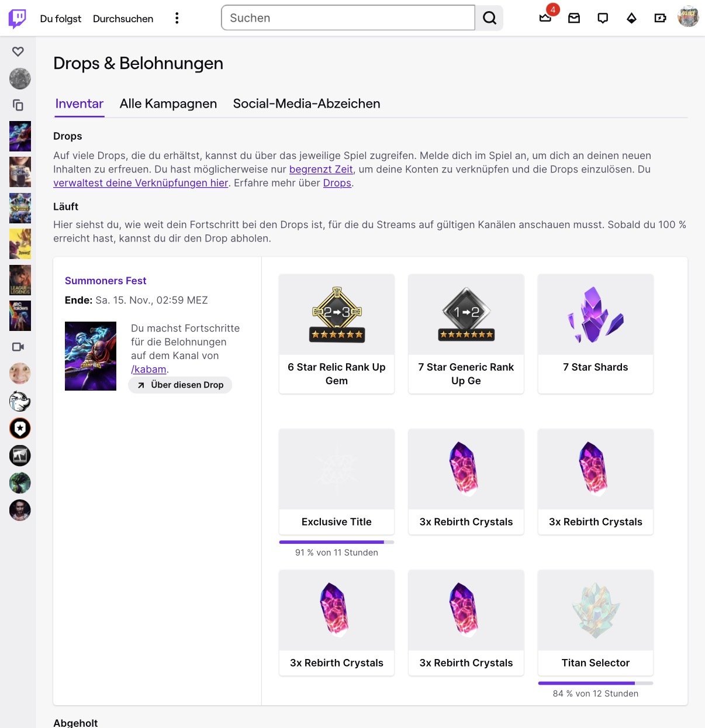Open the light-skinned face avatar below camera icon
The image size is (705, 728).
pos(20,373)
